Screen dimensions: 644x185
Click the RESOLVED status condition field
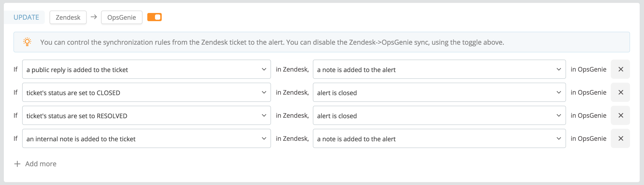point(146,115)
